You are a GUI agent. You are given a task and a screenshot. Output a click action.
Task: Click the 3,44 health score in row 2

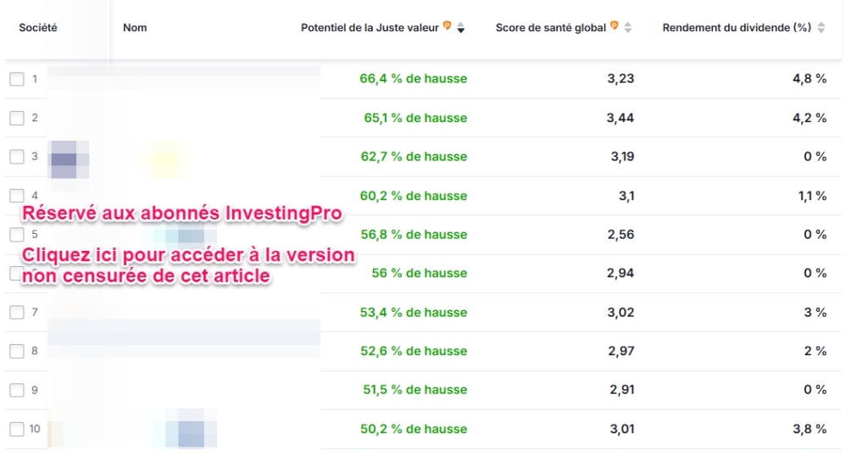(x=620, y=118)
